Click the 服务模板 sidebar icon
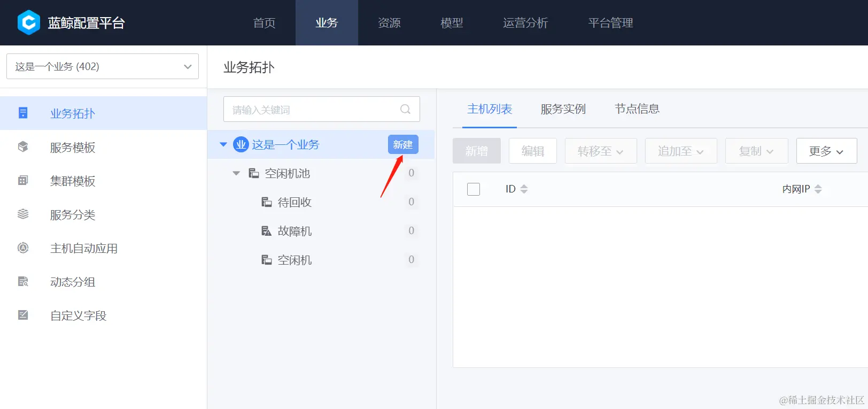This screenshot has height=409, width=868. pos(23,146)
